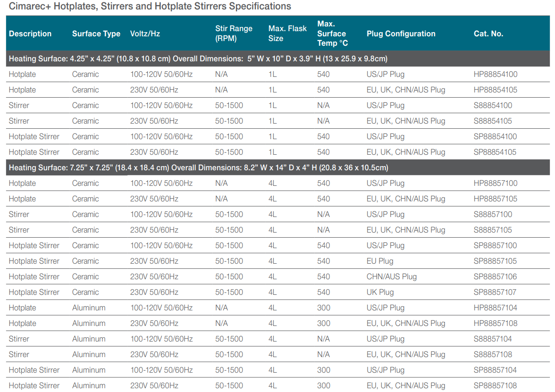555x392 pixels.
Task: Click catalog number HP88857108
Action: point(496,324)
